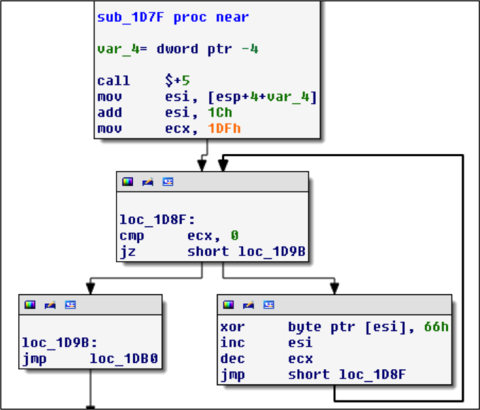Screen dimensions: 480x410
Task: Click 'jz short loc_1D9B' instruction
Action: pos(212,252)
